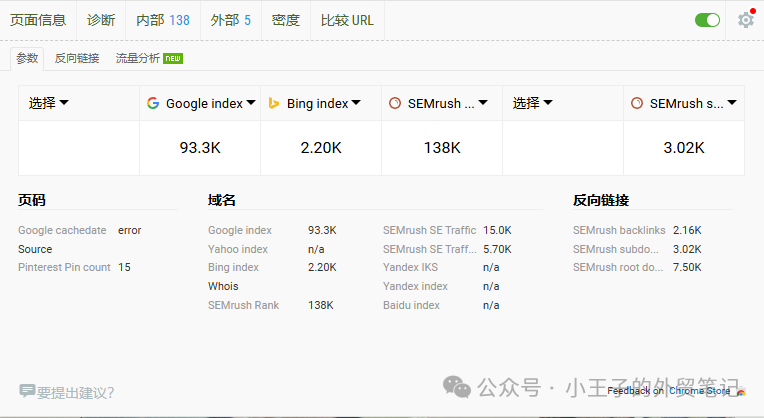Viewport: 764px width, 418px height.
Task: Click the SEMrush icon in last column header
Action: (x=637, y=103)
